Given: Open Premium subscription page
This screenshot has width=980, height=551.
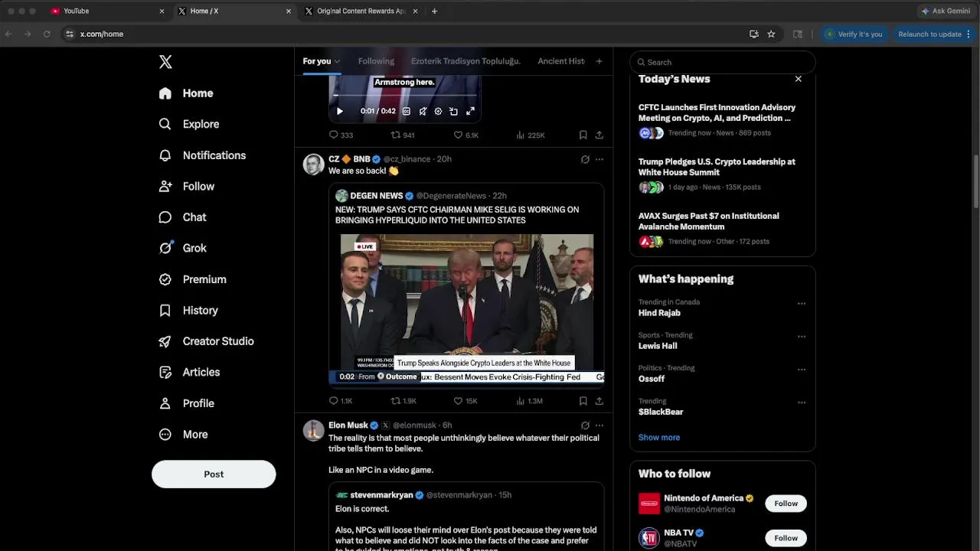Looking at the screenshot, I should [x=192, y=279].
